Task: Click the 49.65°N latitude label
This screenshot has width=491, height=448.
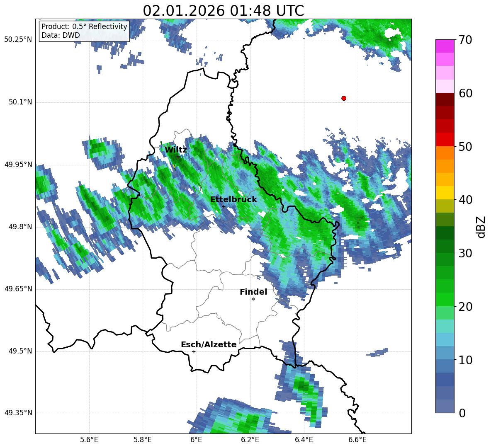Action: [x=18, y=289]
